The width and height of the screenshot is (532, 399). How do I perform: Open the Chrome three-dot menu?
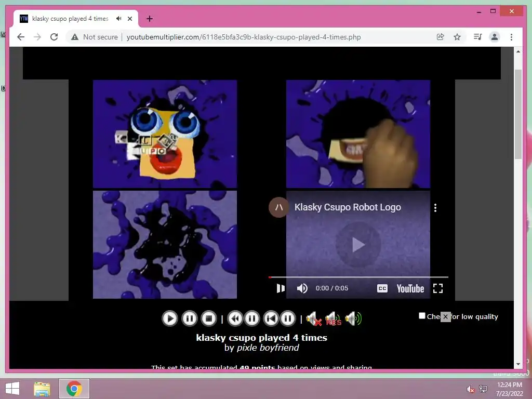pos(511,37)
